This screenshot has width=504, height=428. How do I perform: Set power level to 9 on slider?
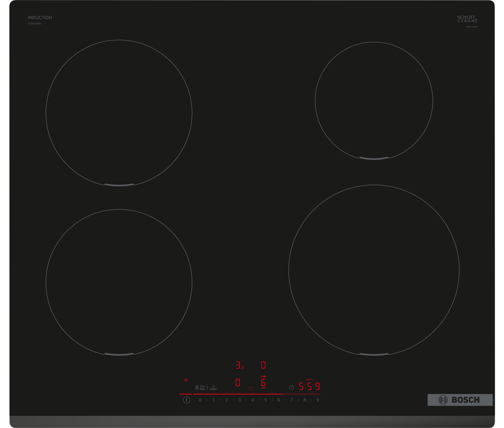[318, 400]
